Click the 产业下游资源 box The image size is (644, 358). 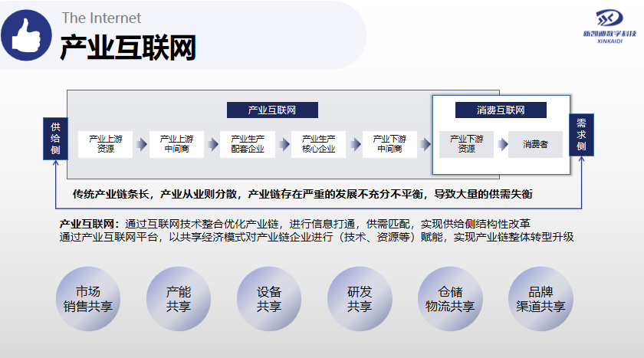(467, 144)
